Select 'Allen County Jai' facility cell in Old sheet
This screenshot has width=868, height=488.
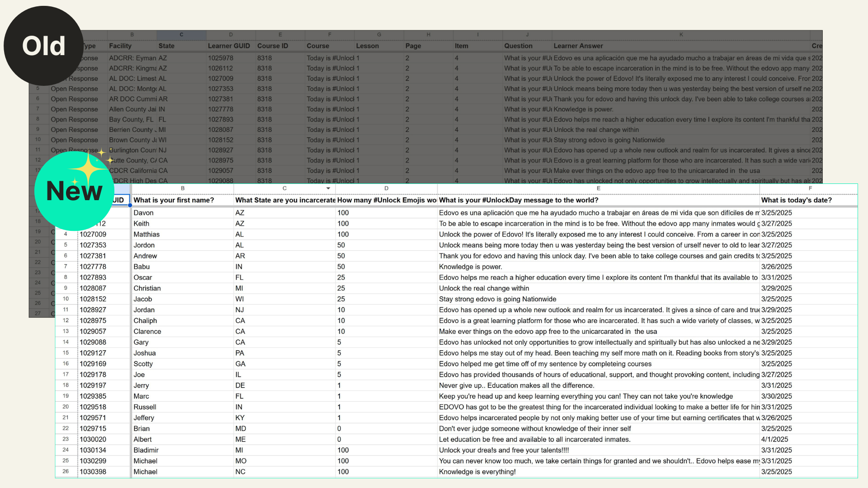(x=132, y=109)
